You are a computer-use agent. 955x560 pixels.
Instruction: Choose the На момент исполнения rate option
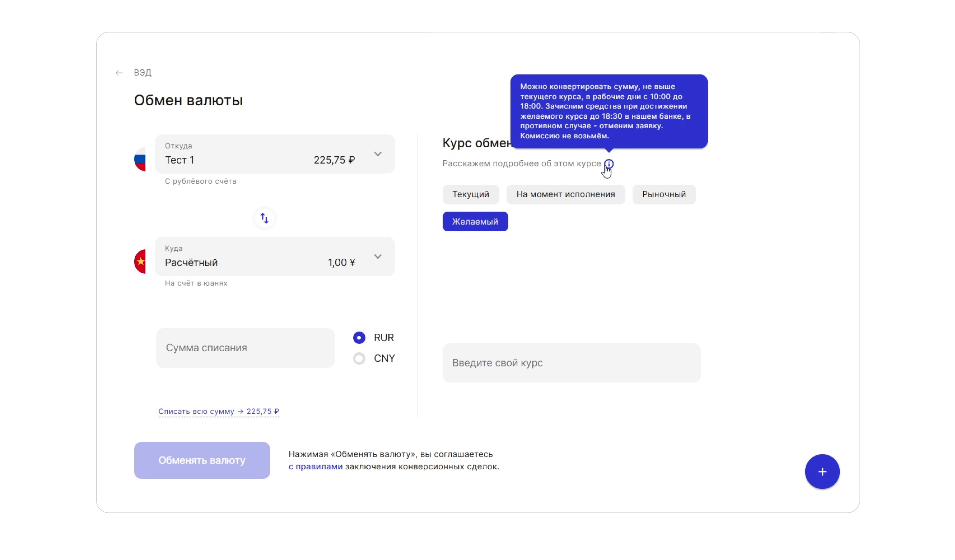pyautogui.click(x=565, y=194)
